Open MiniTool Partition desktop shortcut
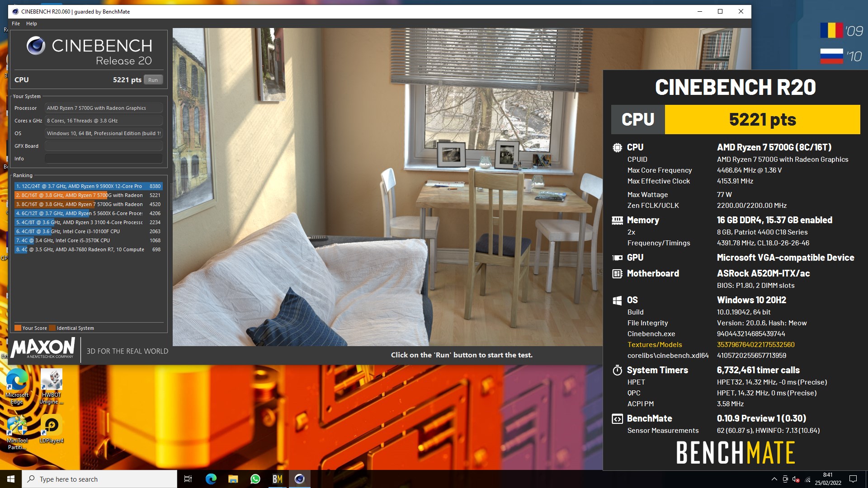 click(17, 432)
